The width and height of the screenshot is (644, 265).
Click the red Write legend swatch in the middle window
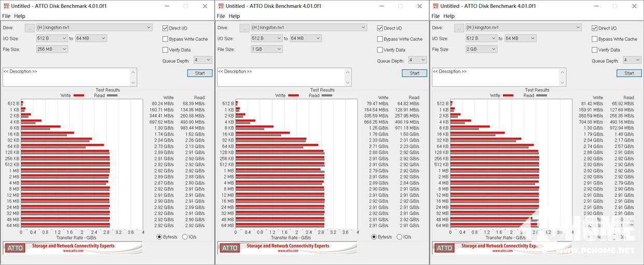(x=293, y=96)
